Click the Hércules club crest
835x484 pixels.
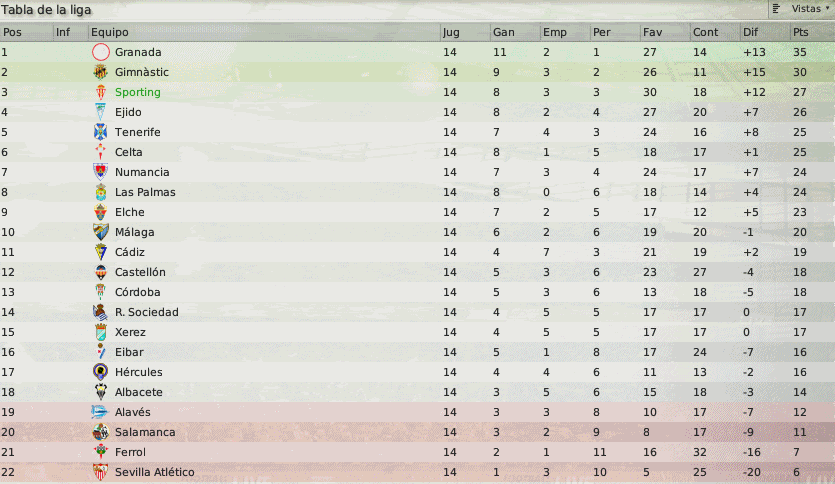point(100,372)
